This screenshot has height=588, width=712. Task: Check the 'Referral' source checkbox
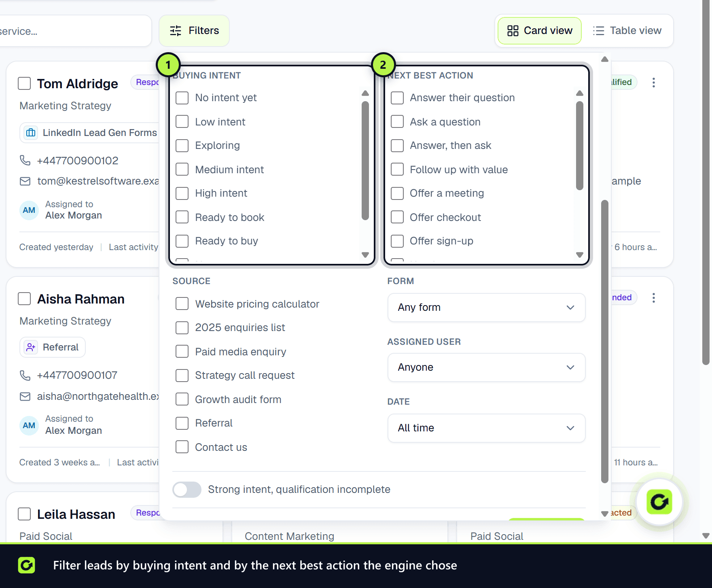coord(182,423)
